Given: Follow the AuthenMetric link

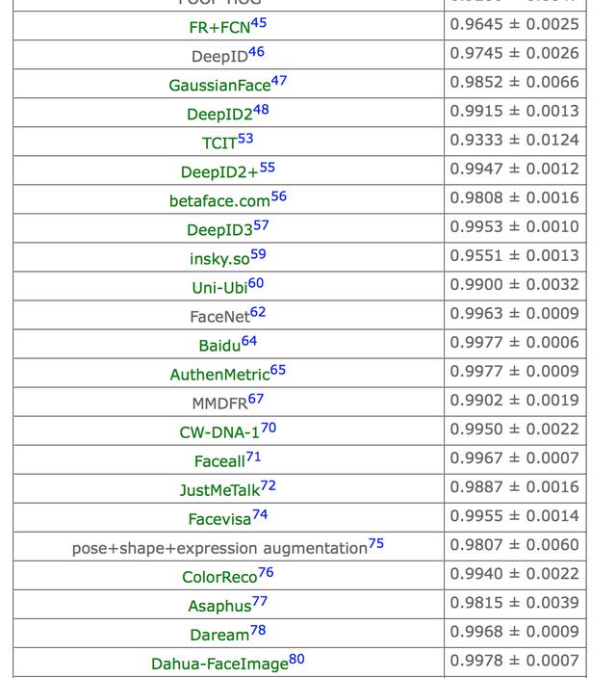Looking at the screenshot, I should coord(218,375).
